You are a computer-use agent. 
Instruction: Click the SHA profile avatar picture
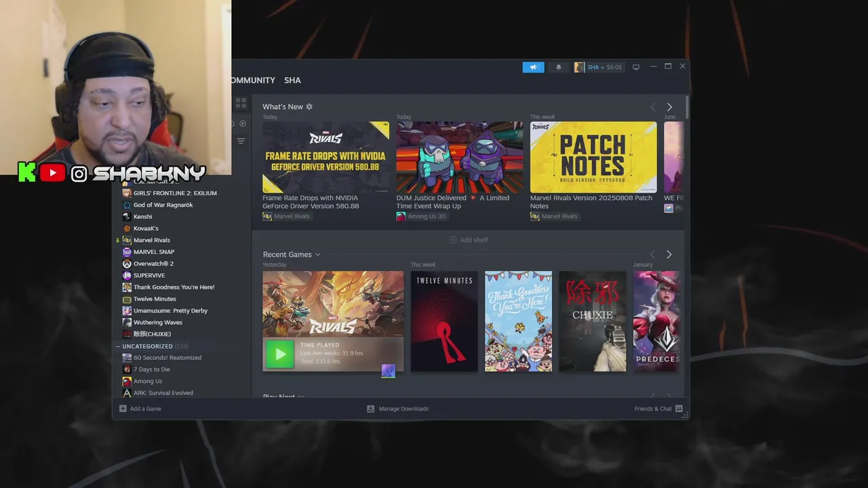point(579,67)
